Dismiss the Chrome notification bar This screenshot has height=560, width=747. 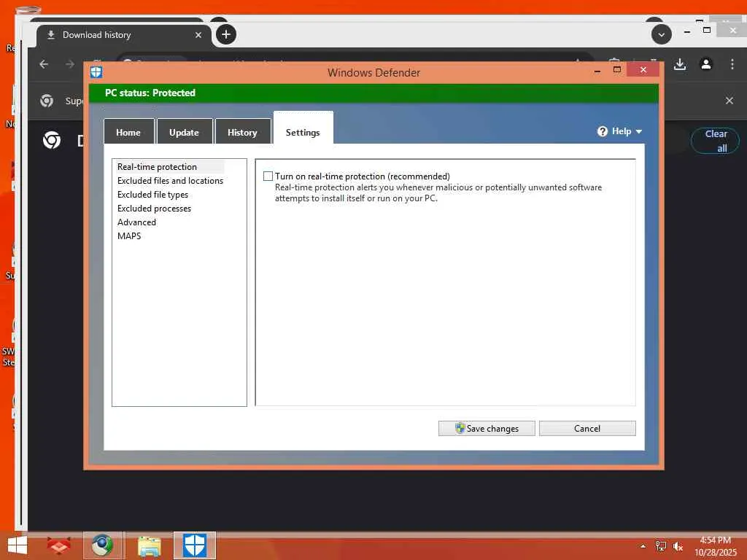(729, 101)
